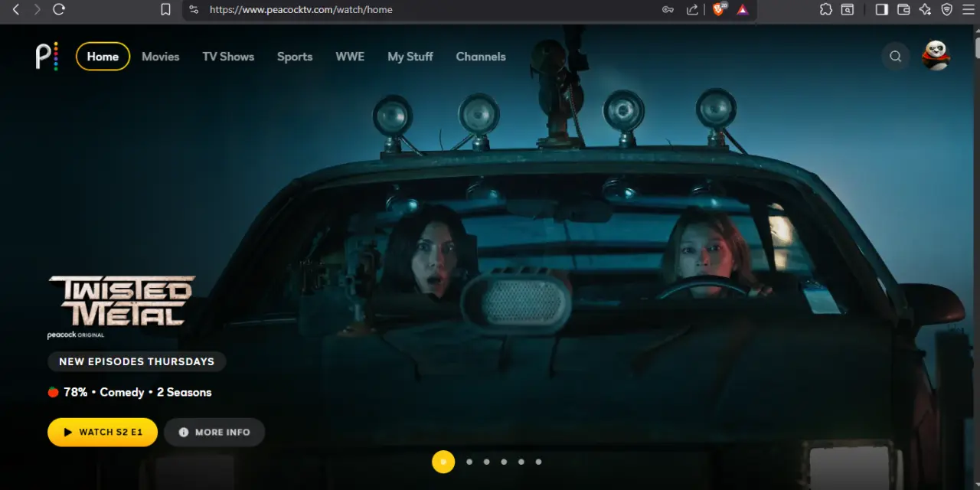The image size is (980, 490).
Task: Click the Peacock logo
Action: [x=47, y=57]
